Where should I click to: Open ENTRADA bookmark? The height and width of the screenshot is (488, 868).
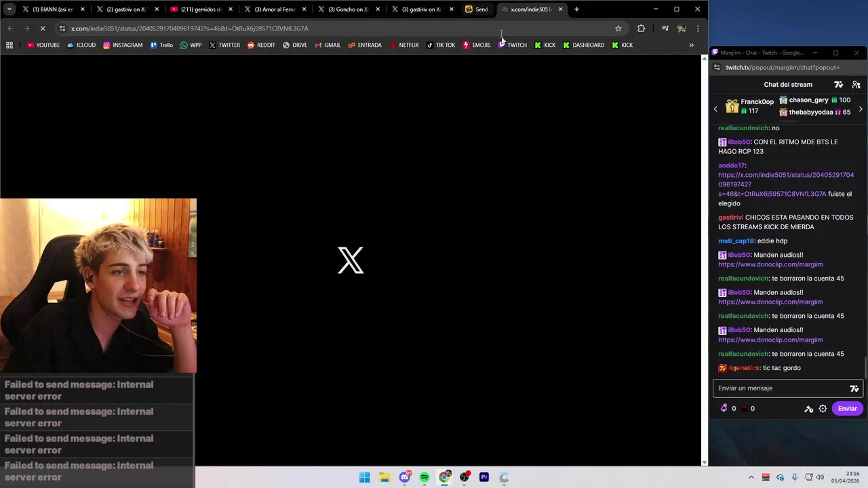point(365,45)
